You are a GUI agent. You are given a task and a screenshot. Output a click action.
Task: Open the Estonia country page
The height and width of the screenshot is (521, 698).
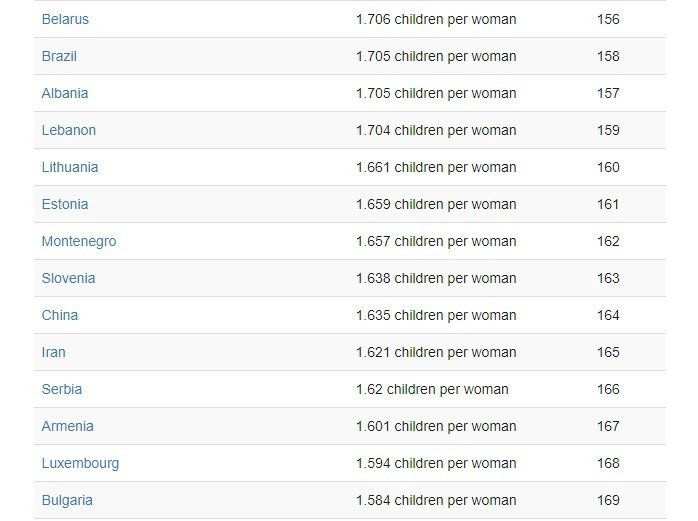[65, 204]
